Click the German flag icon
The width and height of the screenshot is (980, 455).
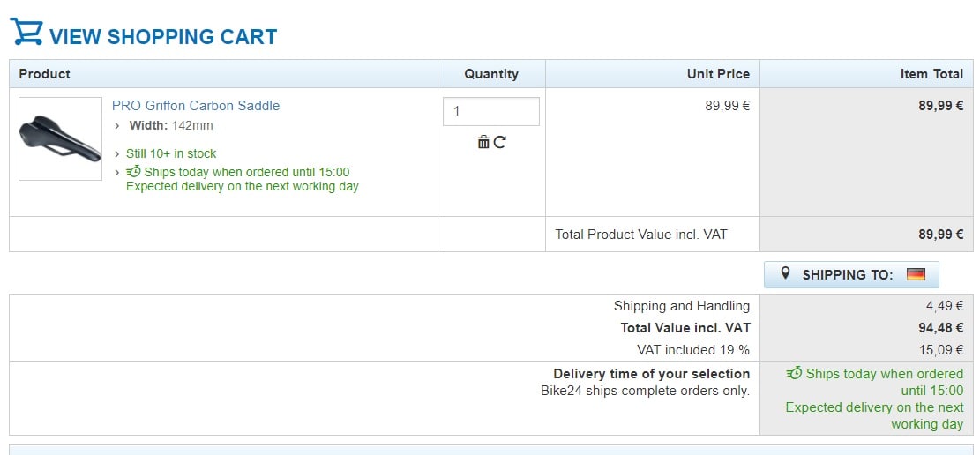[916, 274]
